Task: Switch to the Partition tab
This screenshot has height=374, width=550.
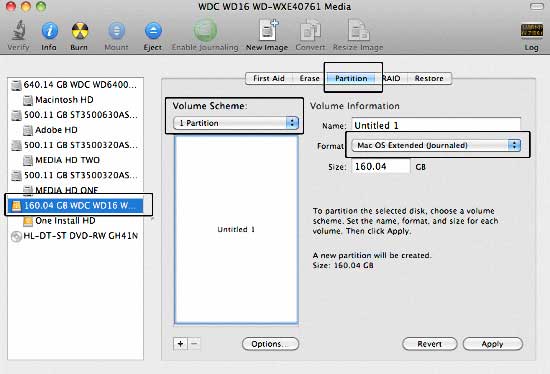Action: click(x=351, y=78)
